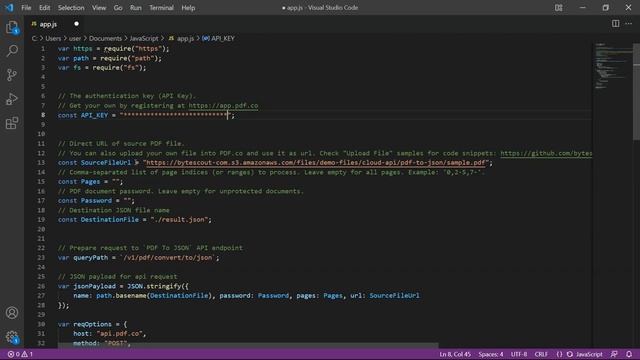The height and width of the screenshot is (360, 640).
Task: Click user folder in breadcrumb
Action: [75, 38]
